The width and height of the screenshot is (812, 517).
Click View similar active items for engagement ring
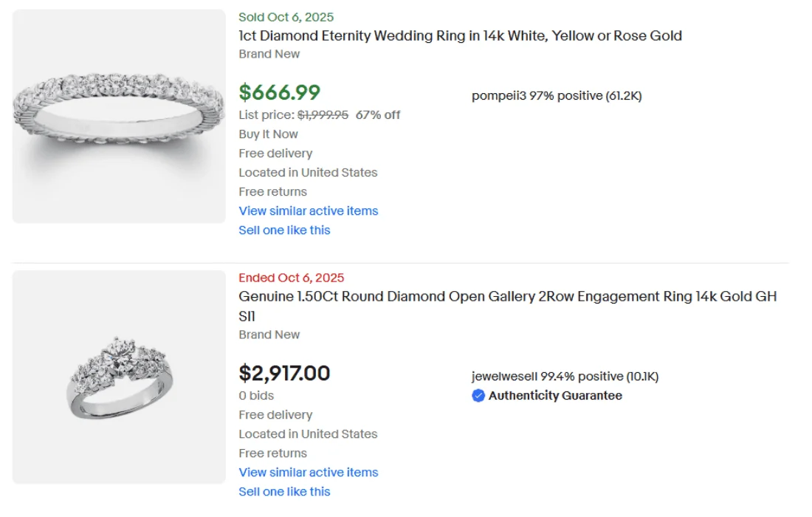(308, 473)
